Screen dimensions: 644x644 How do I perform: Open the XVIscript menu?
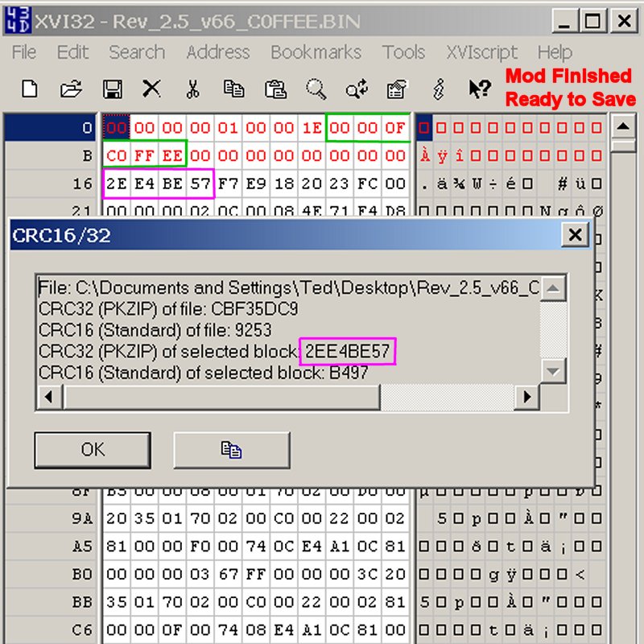(482, 52)
